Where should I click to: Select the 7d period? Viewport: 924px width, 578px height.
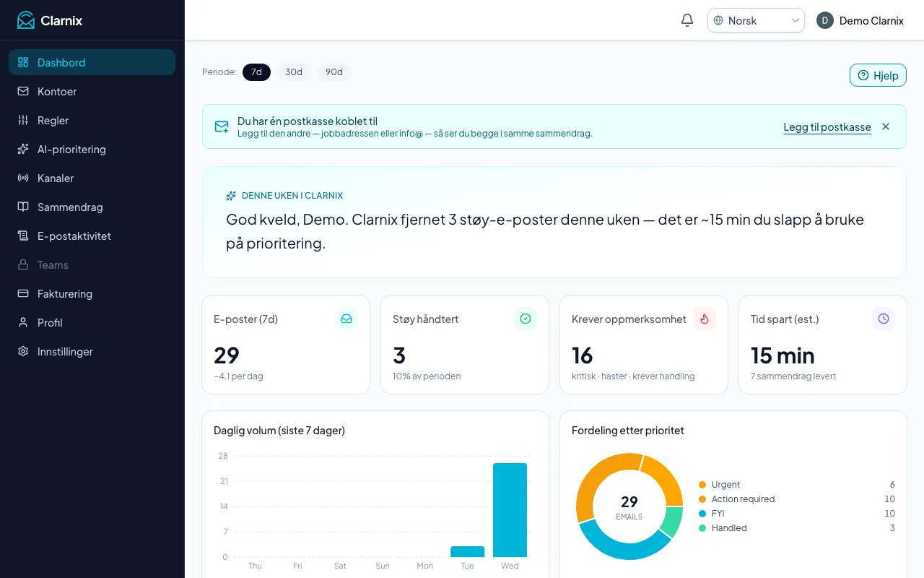click(x=256, y=72)
